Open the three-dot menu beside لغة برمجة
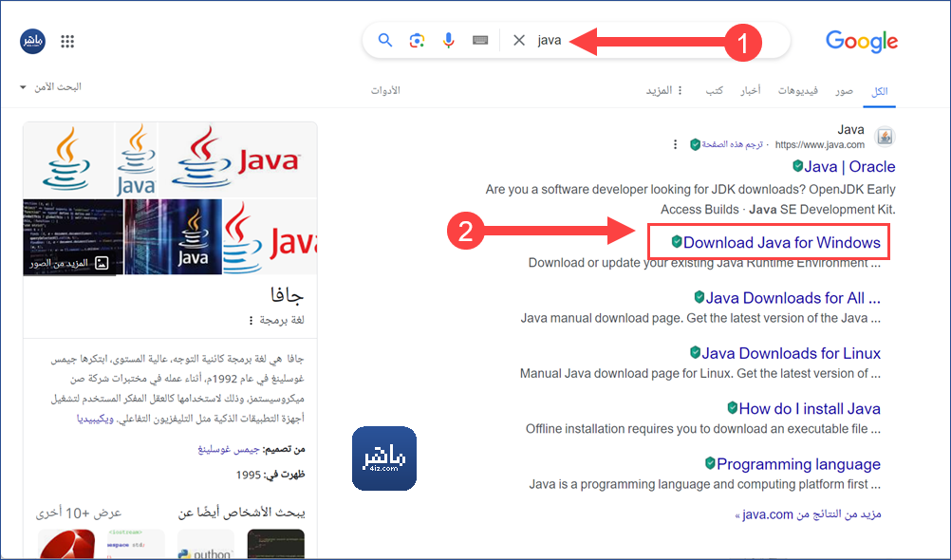Viewport: 951px width, 560px height. [252, 321]
